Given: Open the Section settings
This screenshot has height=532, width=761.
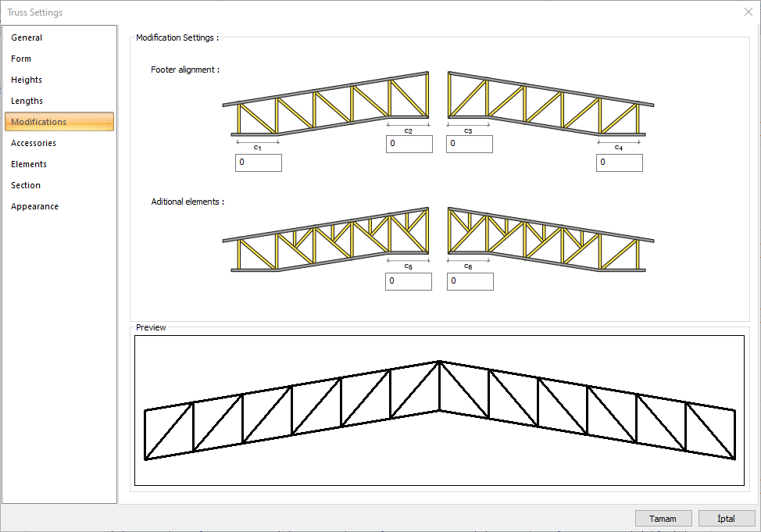Looking at the screenshot, I should [x=26, y=185].
